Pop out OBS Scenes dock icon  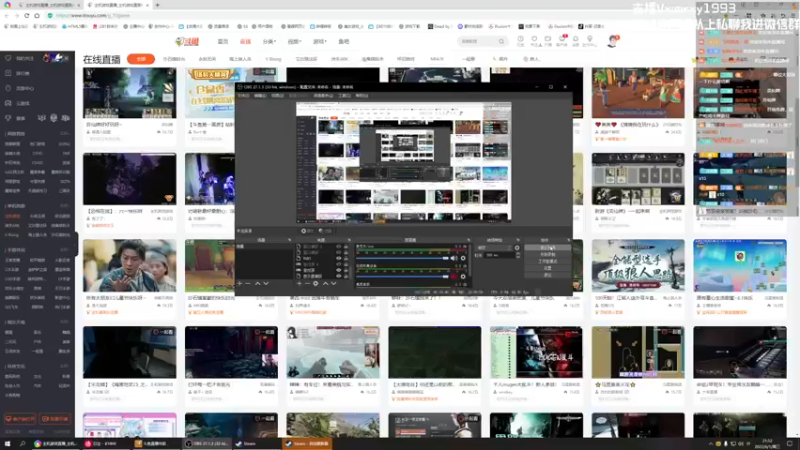289,240
